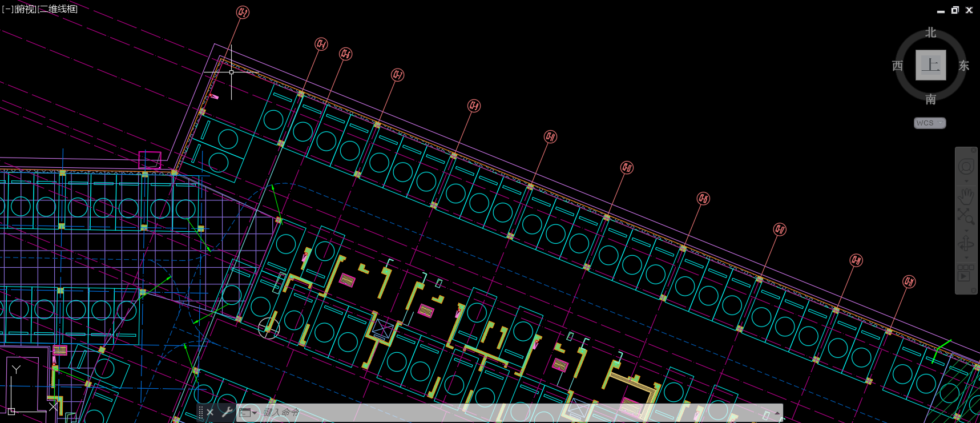Click the UCS Y-axis icon
Viewport: 980px width, 423px height.
16,370
